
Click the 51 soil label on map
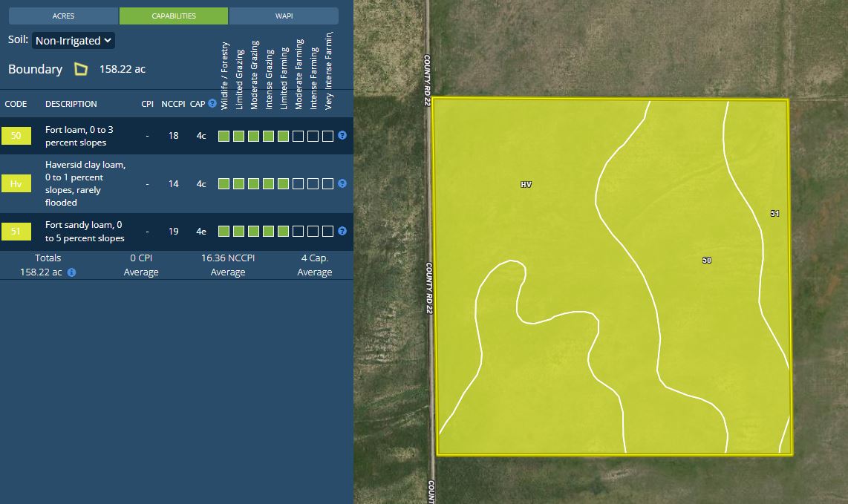point(774,214)
